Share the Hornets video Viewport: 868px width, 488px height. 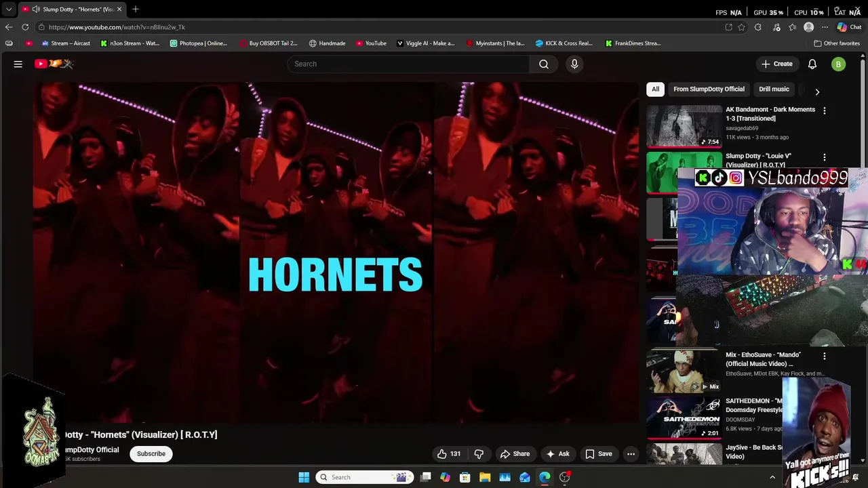point(515,454)
